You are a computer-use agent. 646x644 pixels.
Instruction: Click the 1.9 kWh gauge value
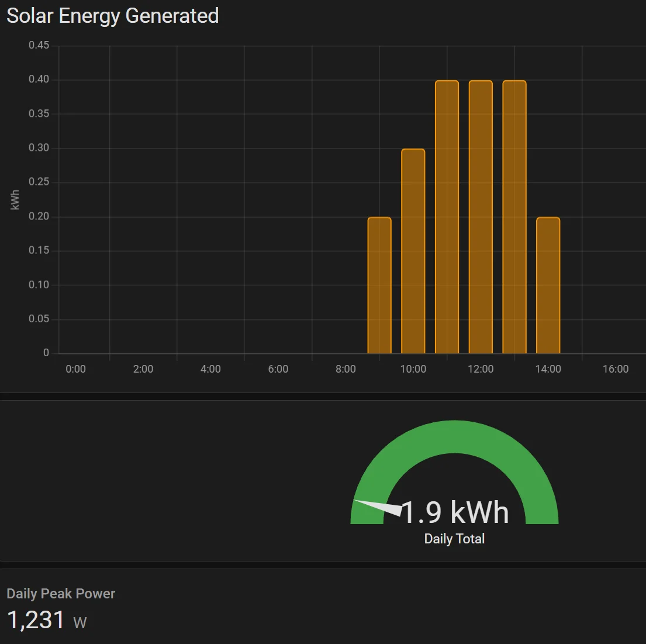click(x=455, y=512)
